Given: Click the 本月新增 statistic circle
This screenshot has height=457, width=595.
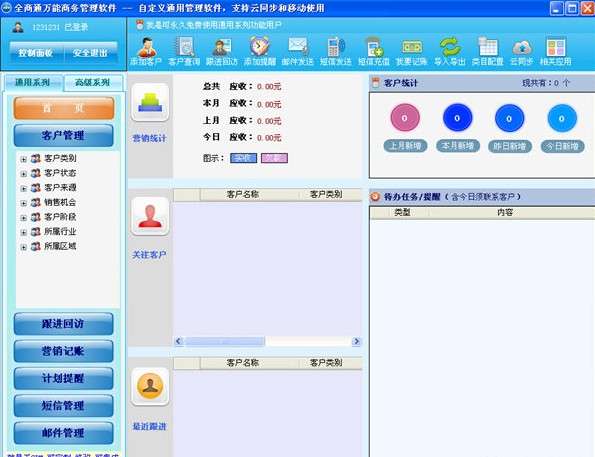Looking at the screenshot, I should click(457, 118).
